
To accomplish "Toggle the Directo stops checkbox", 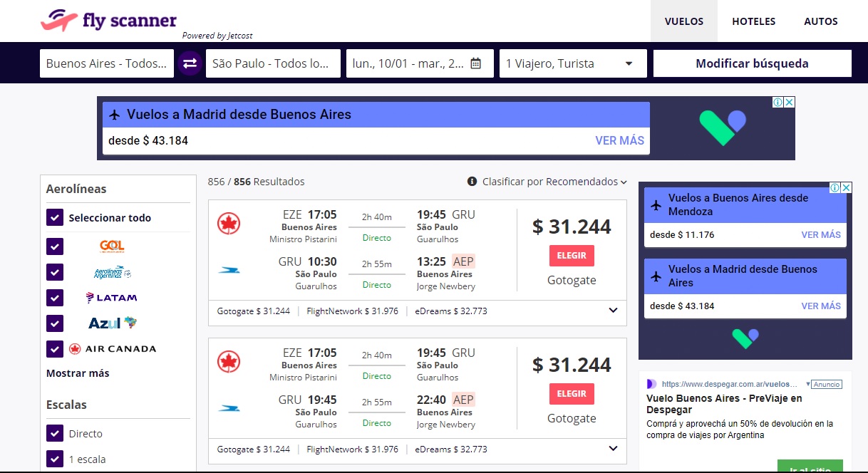I will (55, 433).
